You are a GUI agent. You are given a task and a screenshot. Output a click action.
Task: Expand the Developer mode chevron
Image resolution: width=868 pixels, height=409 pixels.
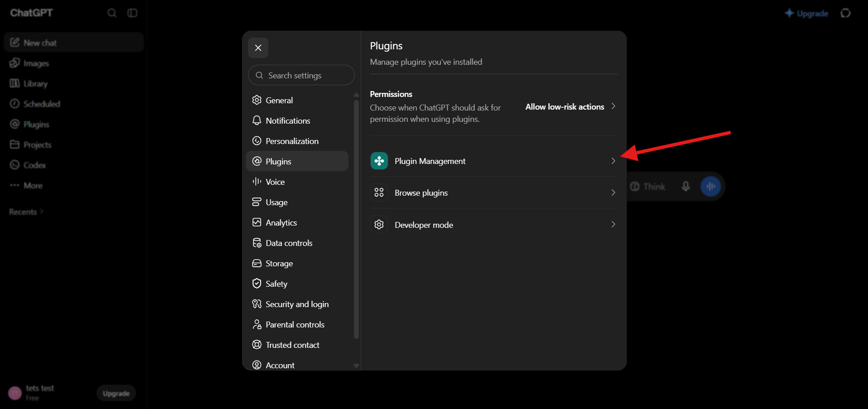coord(613,224)
